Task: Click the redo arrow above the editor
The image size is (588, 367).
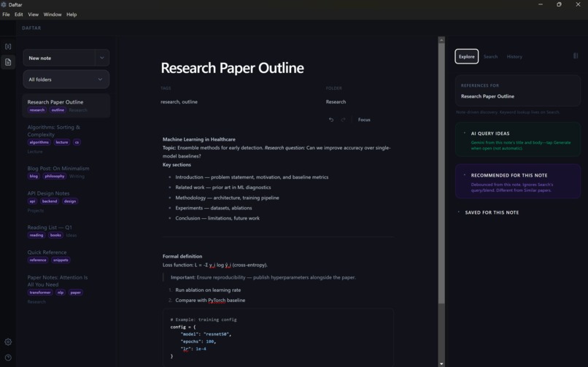Action: pos(343,120)
